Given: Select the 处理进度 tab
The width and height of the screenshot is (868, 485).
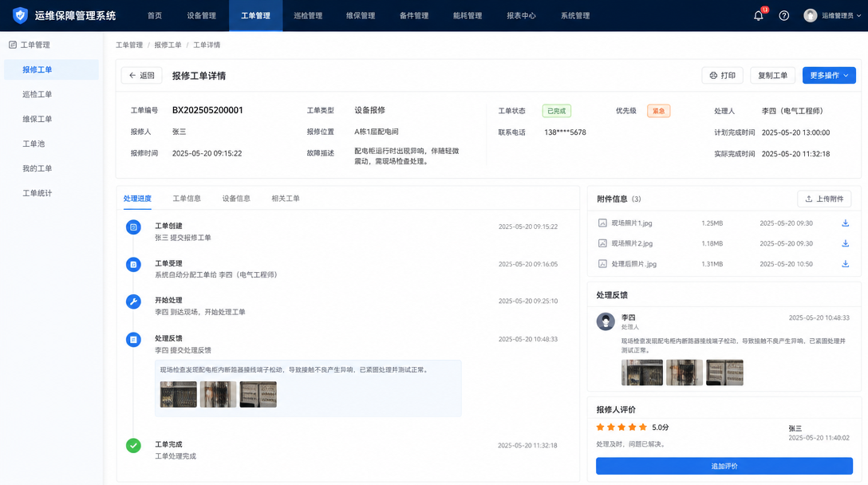Looking at the screenshot, I should [137, 198].
